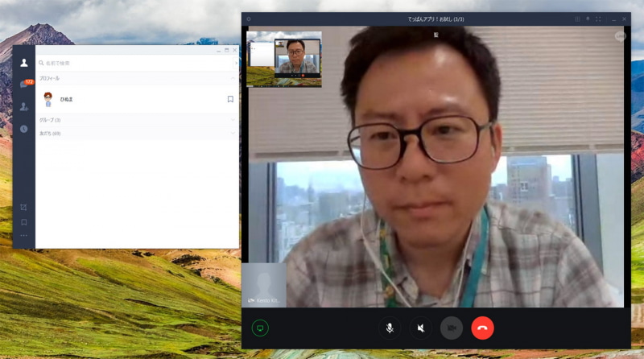This screenshot has height=359, width=644.
Task: Open the screen capture icon in LINE sidebar
Action: pos(24,208)
